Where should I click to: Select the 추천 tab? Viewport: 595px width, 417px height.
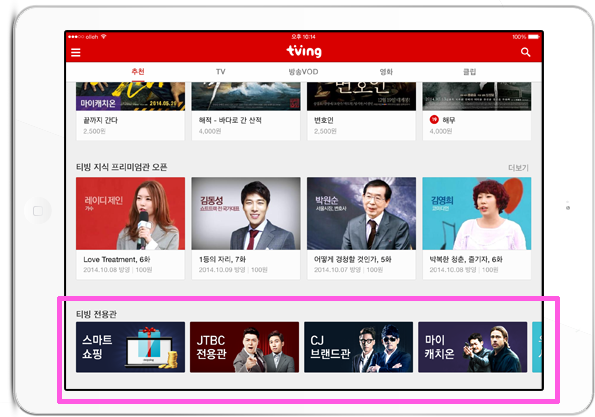pyautogui.click(x=138, y=72)
